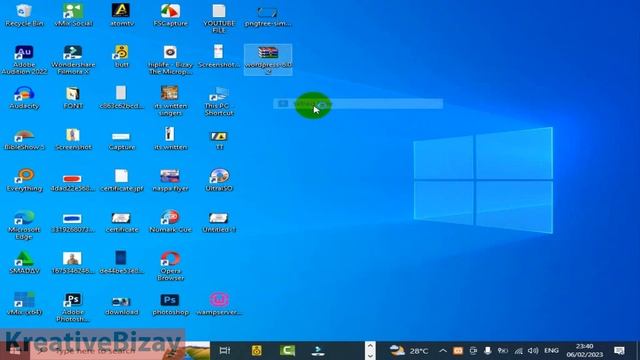
Task: Select the vMix (x64) shortcut
Action: coord(24,304)
